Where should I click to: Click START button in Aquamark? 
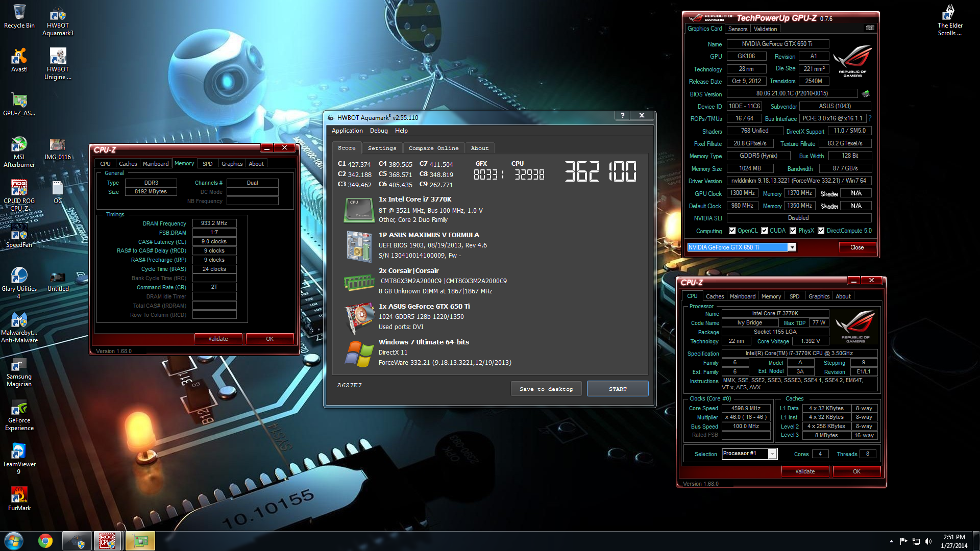[618, 389]
